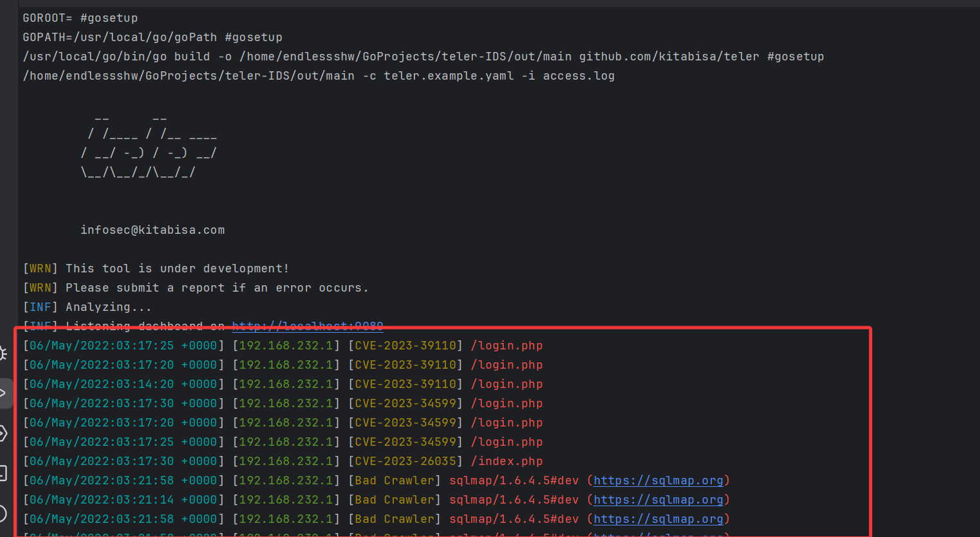Click the /index.php request path
This screenshot has width=980, height=537.
[x=506, y=461]
